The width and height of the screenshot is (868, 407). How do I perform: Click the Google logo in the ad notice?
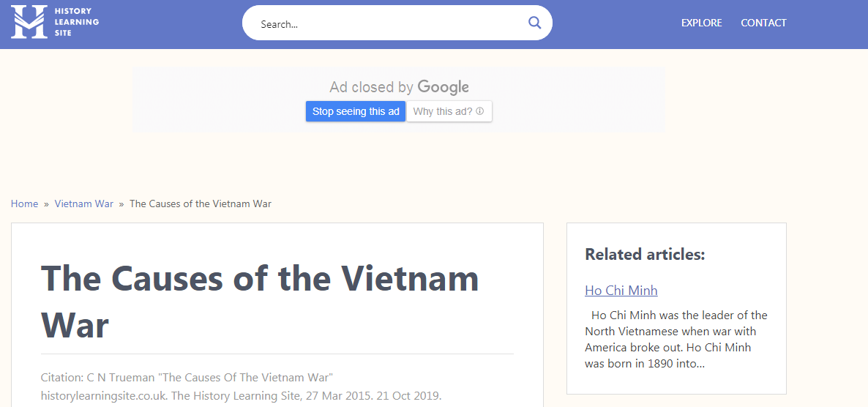point(444,87)
